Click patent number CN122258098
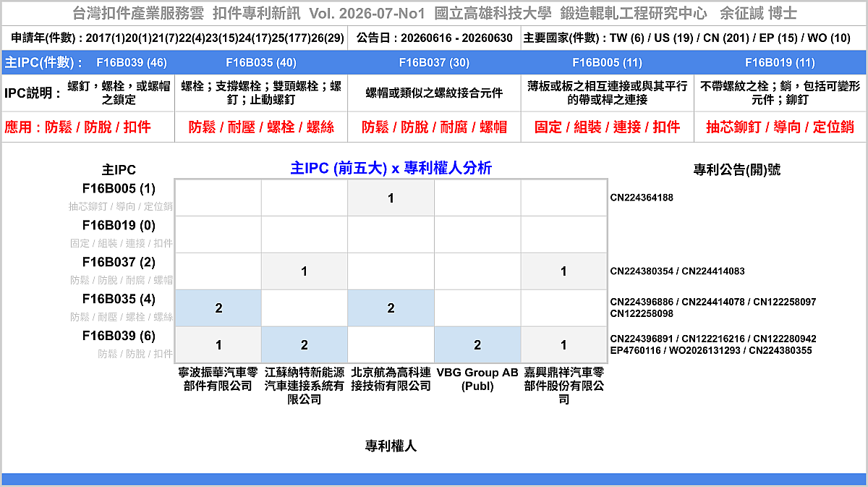Image resolution: width=868 pixels, height=487 pixels. pyautogui.click(x=642, y=314)
